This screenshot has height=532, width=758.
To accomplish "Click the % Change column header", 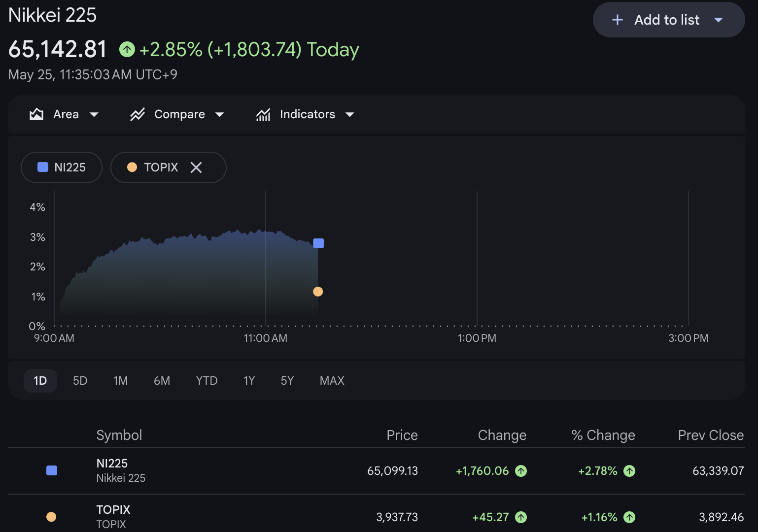I will click(603, 435).
